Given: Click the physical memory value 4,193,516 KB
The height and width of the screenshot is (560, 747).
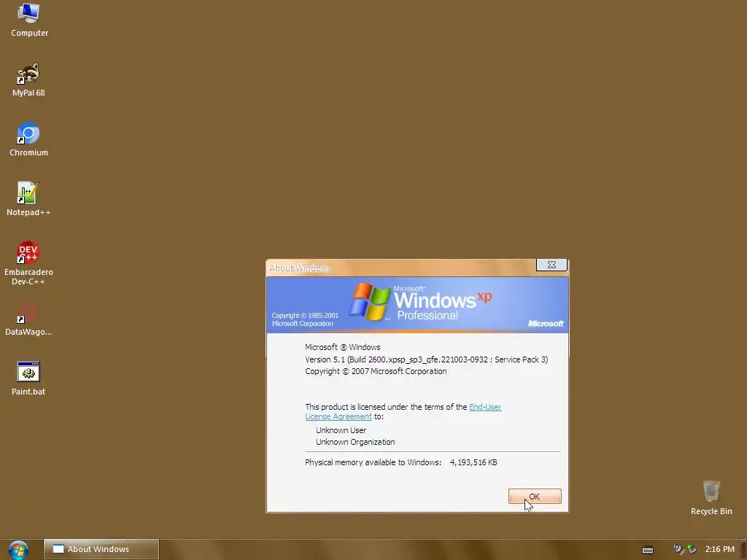Looking at the screenshot, I should (x=473, y=462).
